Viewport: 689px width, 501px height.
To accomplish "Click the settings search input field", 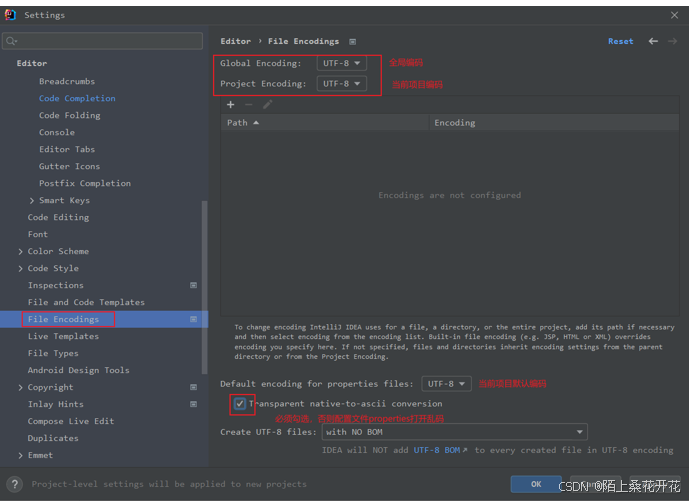I will click(102, 41).
